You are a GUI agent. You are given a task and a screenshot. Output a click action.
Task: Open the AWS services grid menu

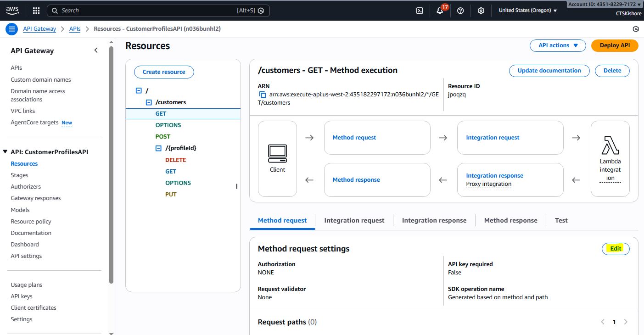(36, 11)
